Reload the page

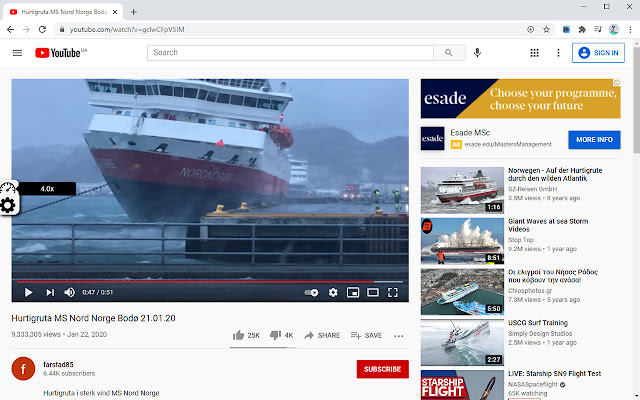tap(42, 29)
